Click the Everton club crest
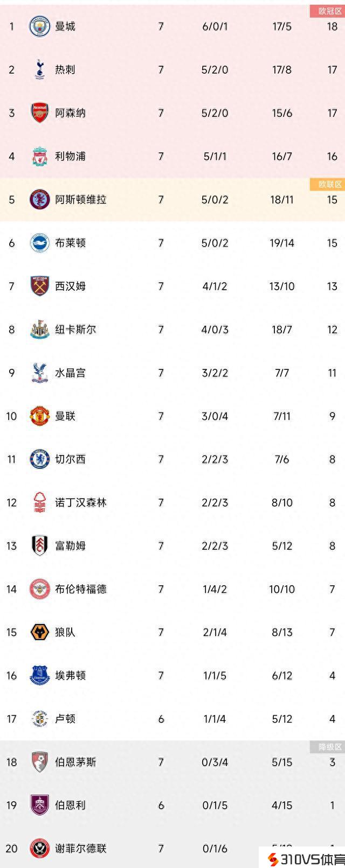The width and height of the screenshot is (345, 868). 39,675
